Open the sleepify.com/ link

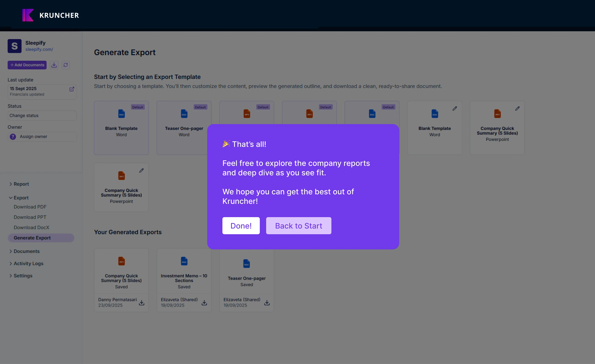coord(39,49)
